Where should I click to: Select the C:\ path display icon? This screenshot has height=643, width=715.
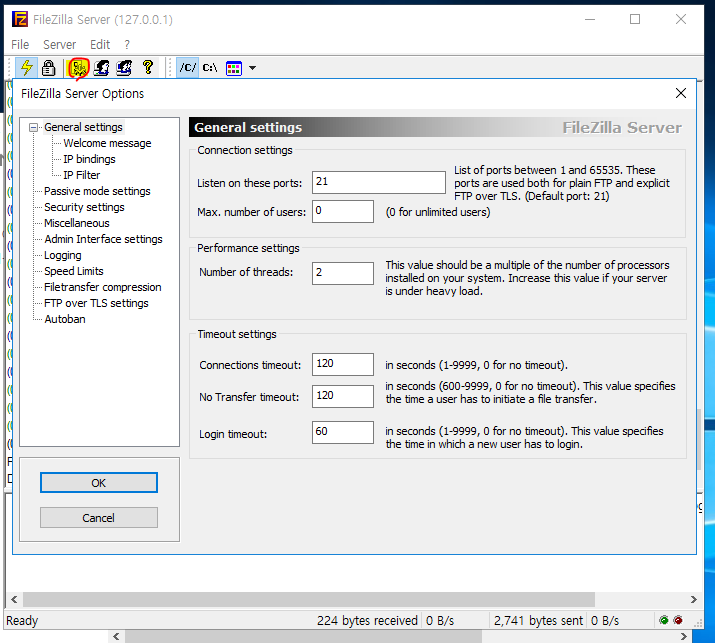[210, 68]
